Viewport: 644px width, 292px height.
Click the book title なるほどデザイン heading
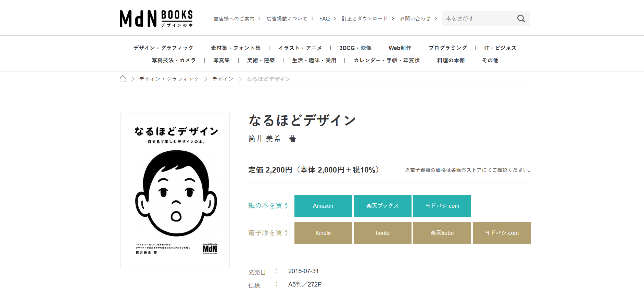[302, 120]
